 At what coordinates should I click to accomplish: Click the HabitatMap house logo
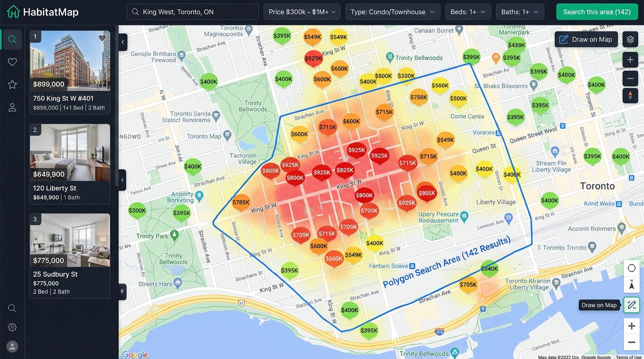click(x=13, y=12)
